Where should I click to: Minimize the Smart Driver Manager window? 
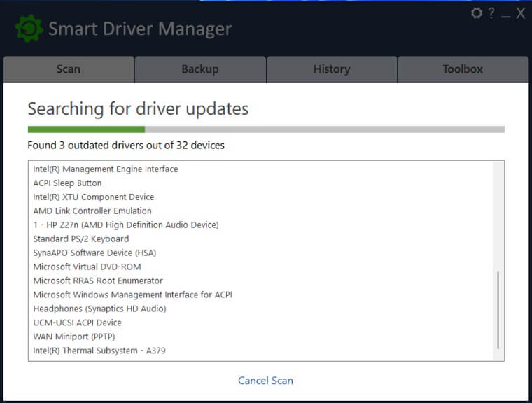pos(506,16)
